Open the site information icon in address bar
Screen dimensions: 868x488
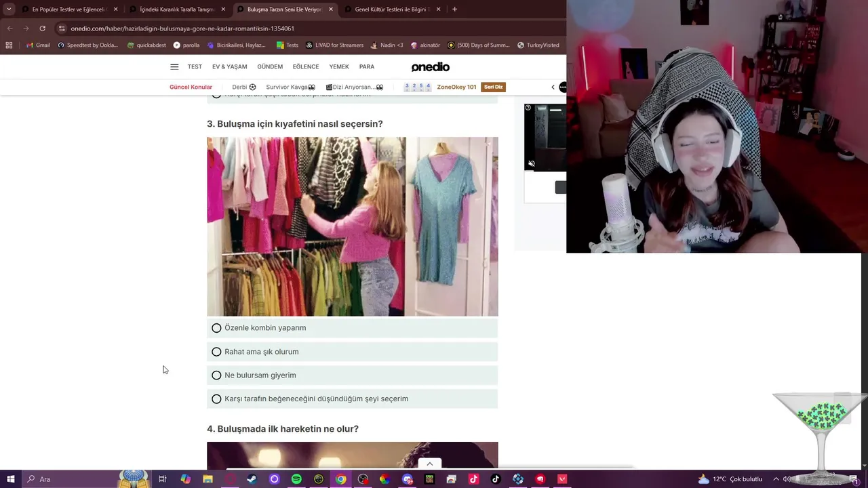point(62,28)
